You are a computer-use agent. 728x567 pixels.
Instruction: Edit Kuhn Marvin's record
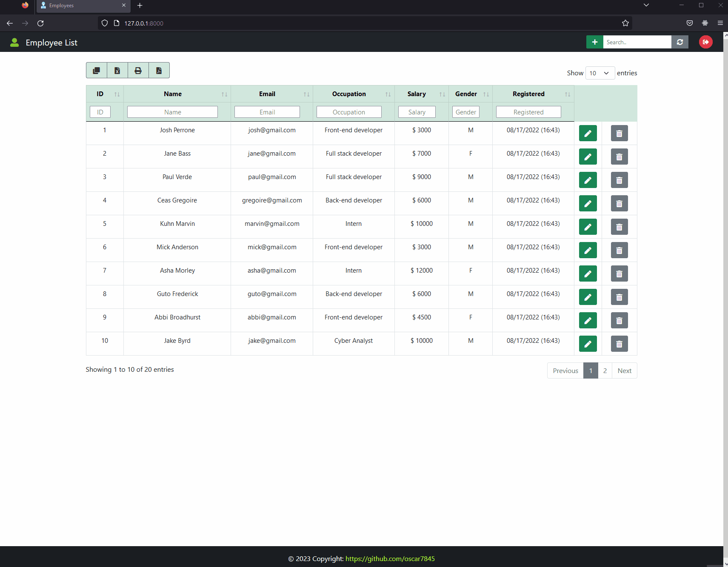pyautogui.click(x=588, y=227)
